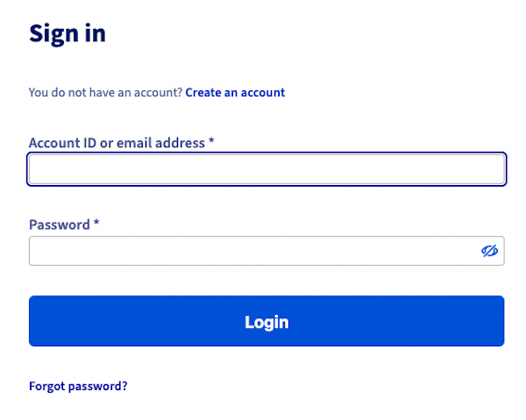The width and height of the screenshot is (526, 420).
Task: Click the asterisk after the Password label
Action: click(x=96, y=224)
